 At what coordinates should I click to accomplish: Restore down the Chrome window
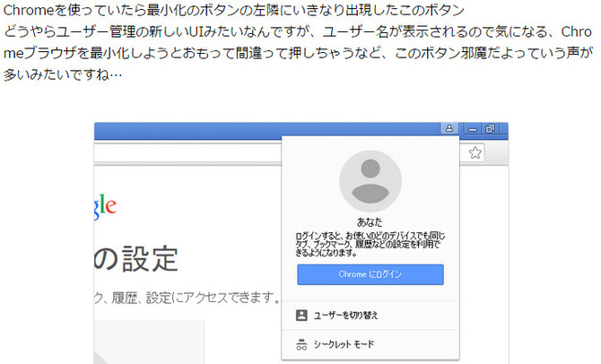click(x=490, y=129)
